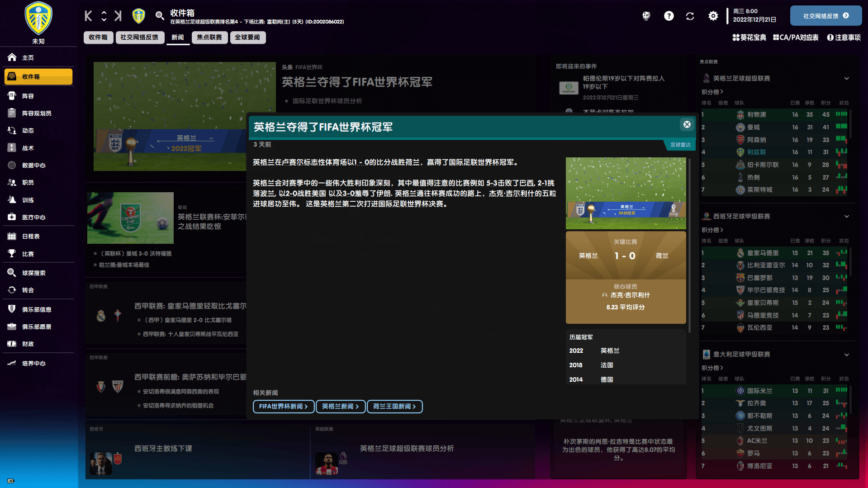Open 阵容规划员 squad planner icon
The height and width of the screenshot is (488, 868).
click(x=12, y=113)
